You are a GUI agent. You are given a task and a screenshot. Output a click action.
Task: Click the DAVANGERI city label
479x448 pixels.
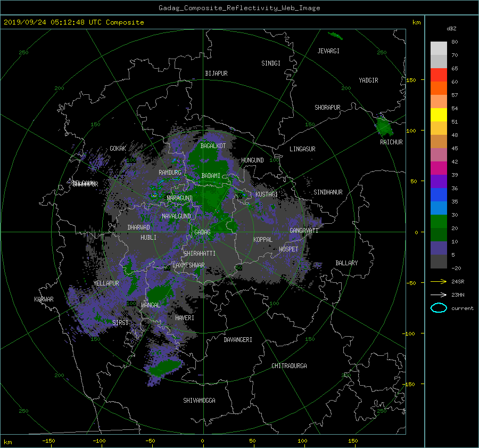click(x=238, y=340)
